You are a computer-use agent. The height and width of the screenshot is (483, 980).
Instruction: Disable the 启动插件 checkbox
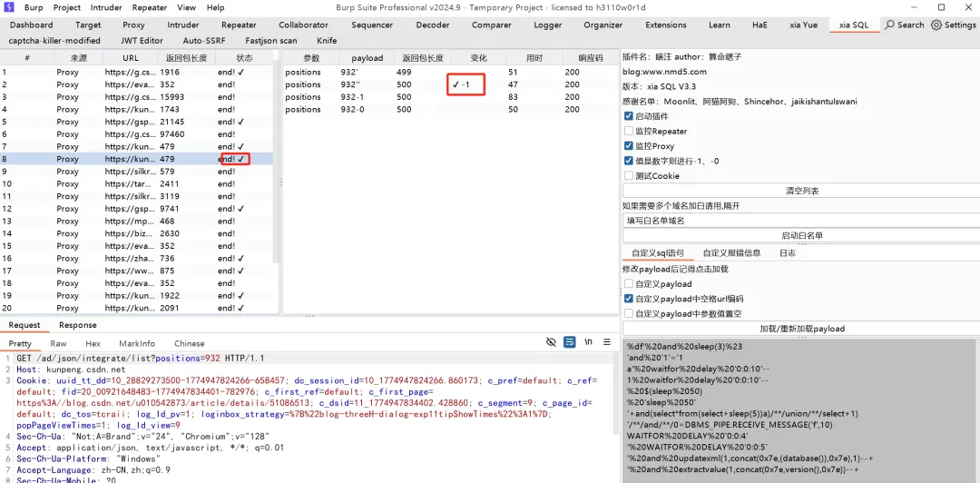(x=628, y=116)
